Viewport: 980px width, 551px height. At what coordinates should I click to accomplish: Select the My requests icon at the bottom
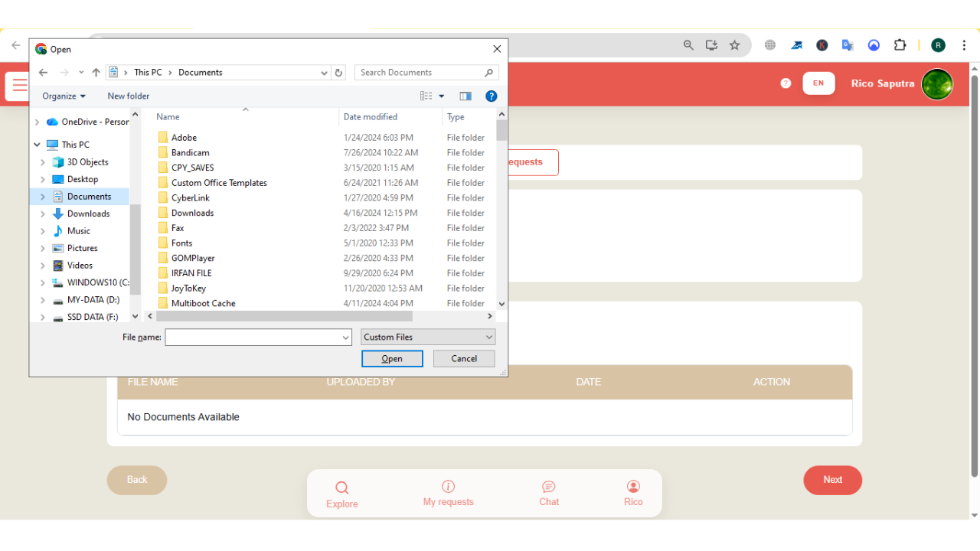coord(448,487)
